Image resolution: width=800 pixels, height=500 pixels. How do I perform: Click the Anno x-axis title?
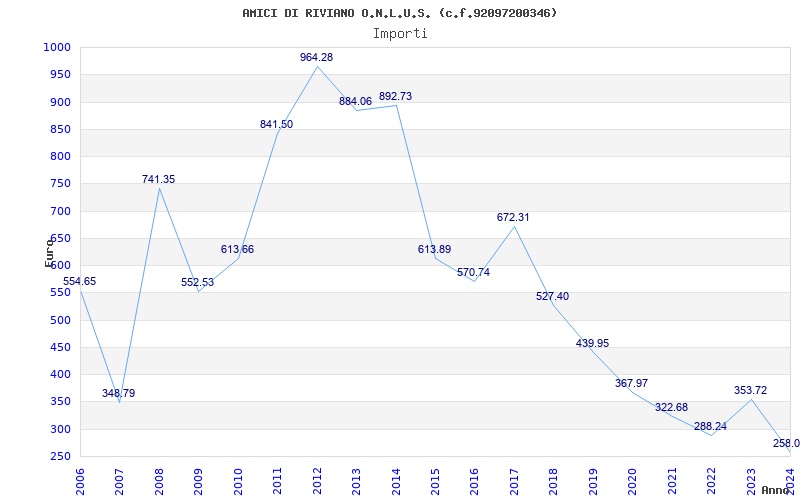(x=776, y=490)
